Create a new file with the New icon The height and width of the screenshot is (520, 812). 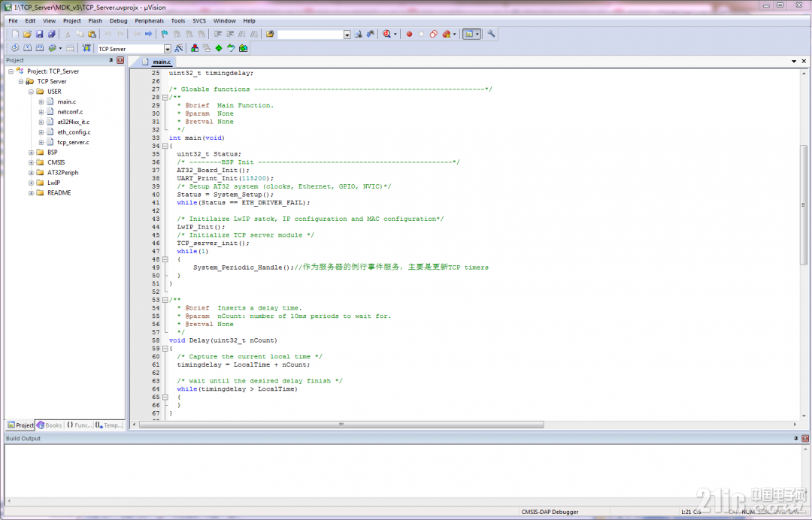coord(15,34)
